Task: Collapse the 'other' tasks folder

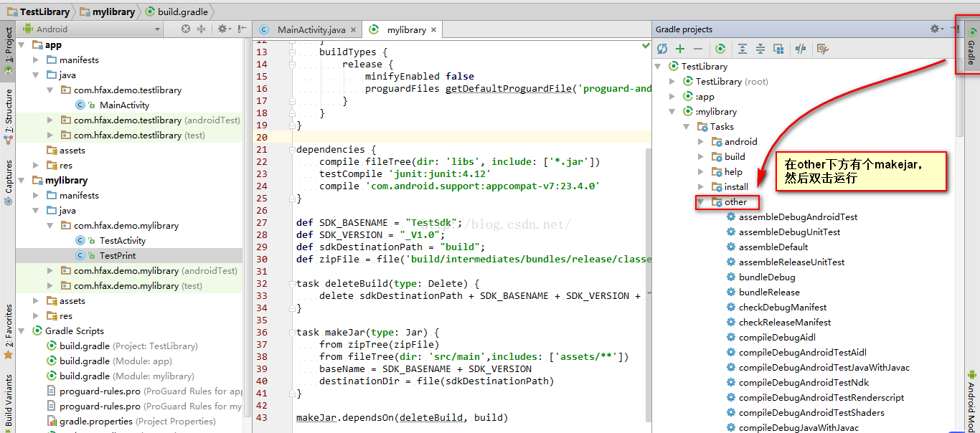Action: point(701,202)
